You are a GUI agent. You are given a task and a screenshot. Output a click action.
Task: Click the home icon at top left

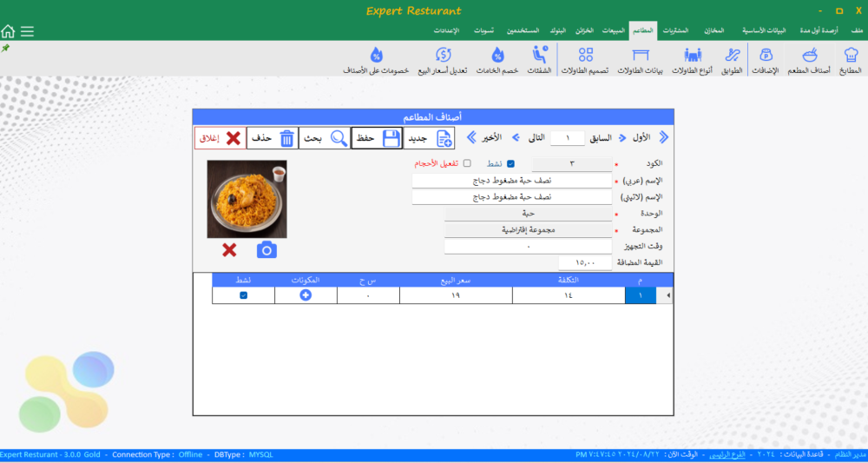[9, 31]
